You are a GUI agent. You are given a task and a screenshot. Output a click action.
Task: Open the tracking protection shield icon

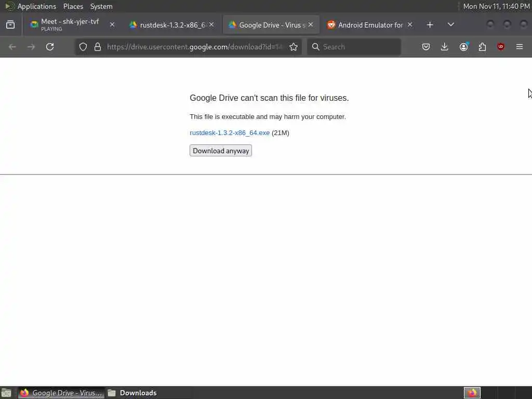click(83, 47)
